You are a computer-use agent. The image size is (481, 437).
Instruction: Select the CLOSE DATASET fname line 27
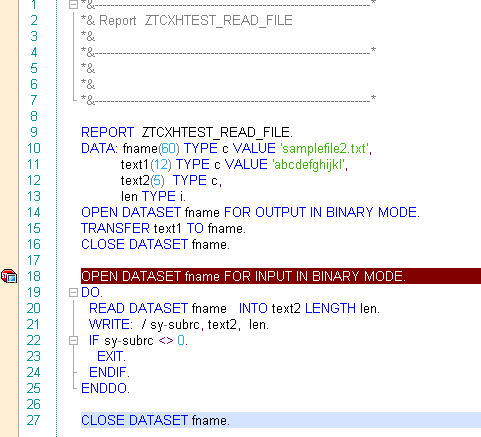click(281, 420)
